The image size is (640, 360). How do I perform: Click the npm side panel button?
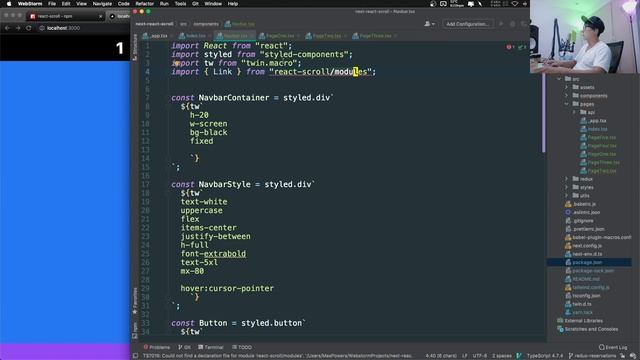(x=135, y=330)
